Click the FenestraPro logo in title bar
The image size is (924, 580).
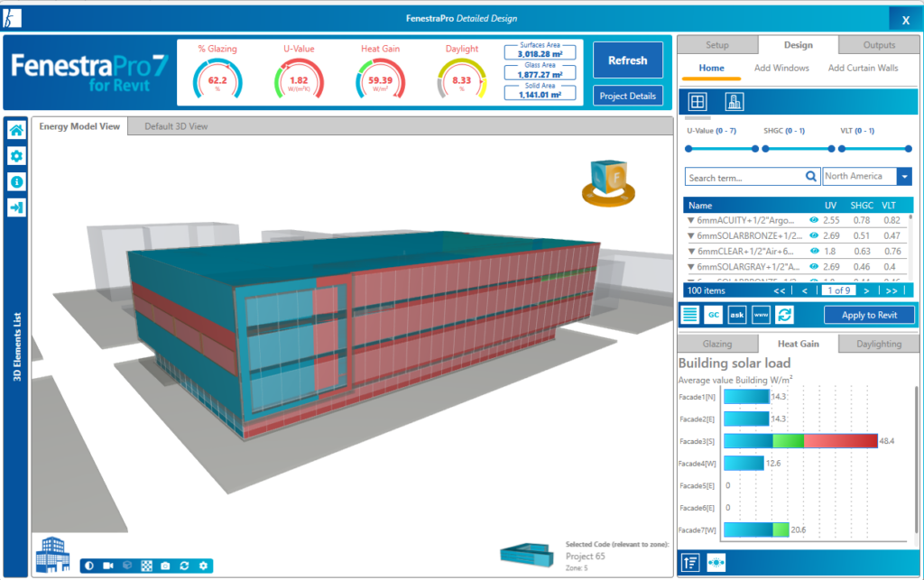[12, 18]
